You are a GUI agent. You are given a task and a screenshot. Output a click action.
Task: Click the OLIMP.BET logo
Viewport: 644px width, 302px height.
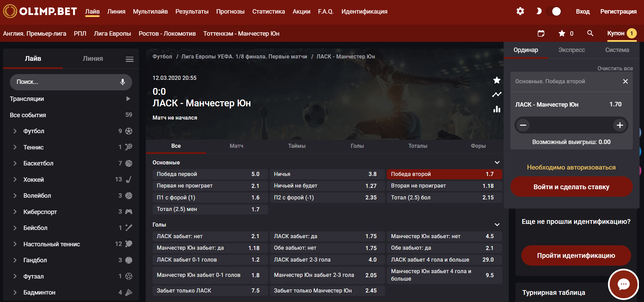coord(40,11)
